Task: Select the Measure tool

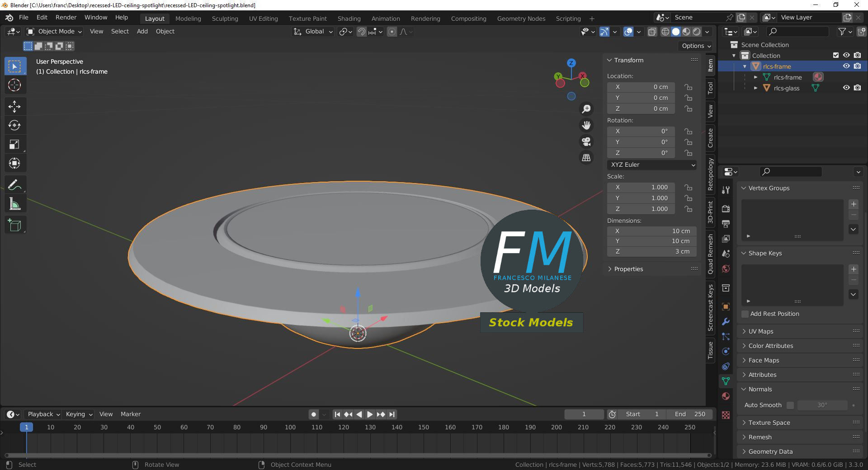Action: click(x=15, y=204)
